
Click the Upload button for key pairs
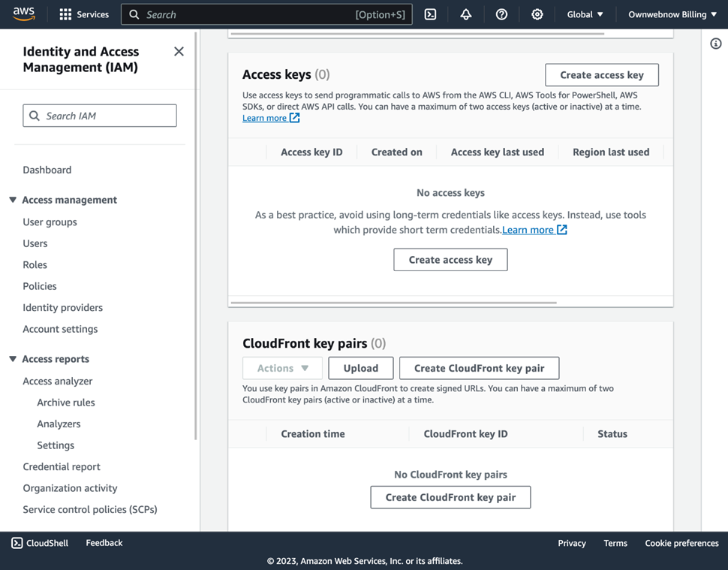point(361,368)
